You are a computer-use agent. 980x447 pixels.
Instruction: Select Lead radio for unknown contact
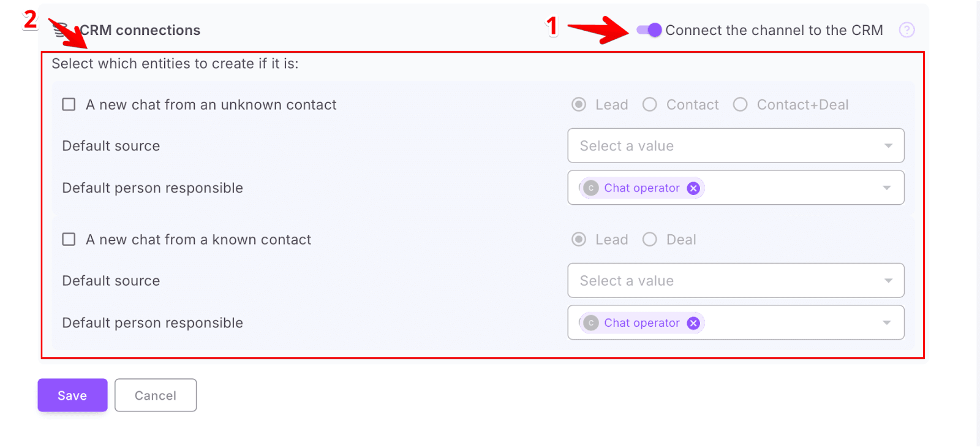[x=579, y=105]
